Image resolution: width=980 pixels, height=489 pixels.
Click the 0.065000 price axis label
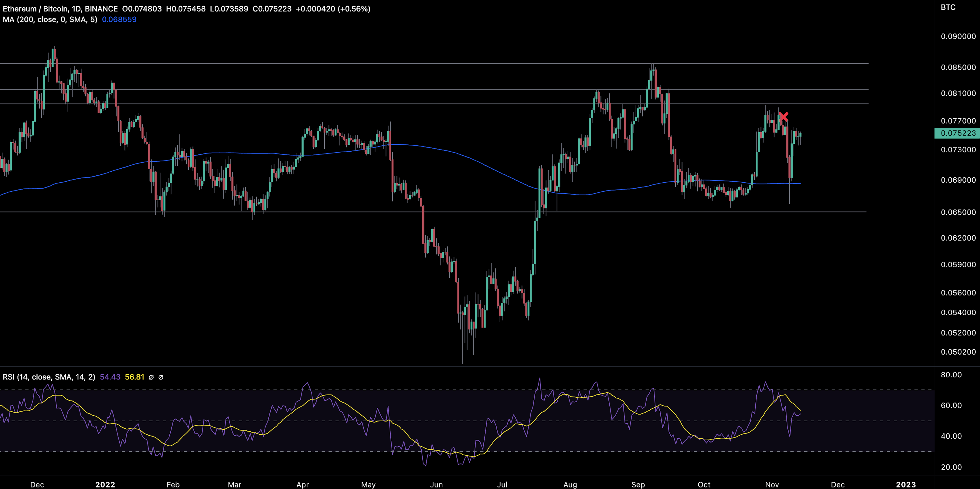point(958,212)
